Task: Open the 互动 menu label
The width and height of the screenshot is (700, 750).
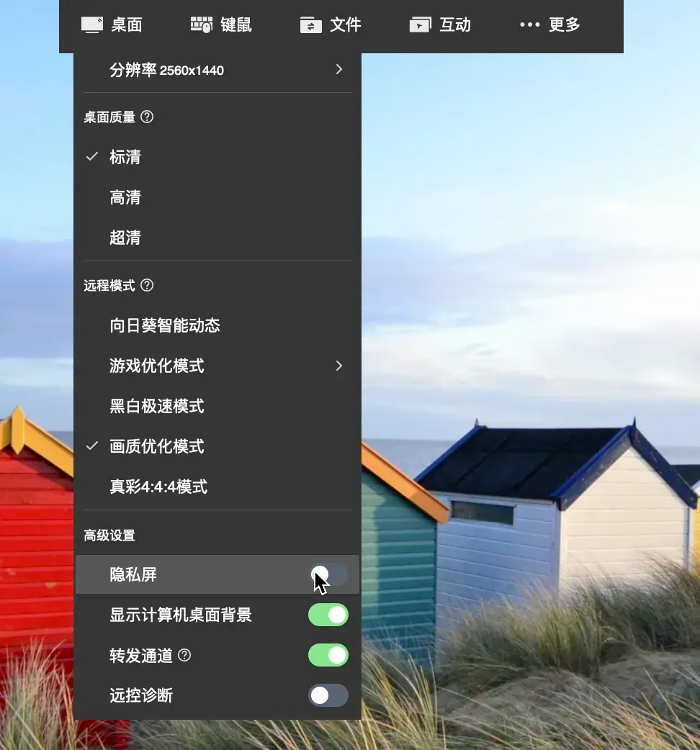Action: [455, 25]
